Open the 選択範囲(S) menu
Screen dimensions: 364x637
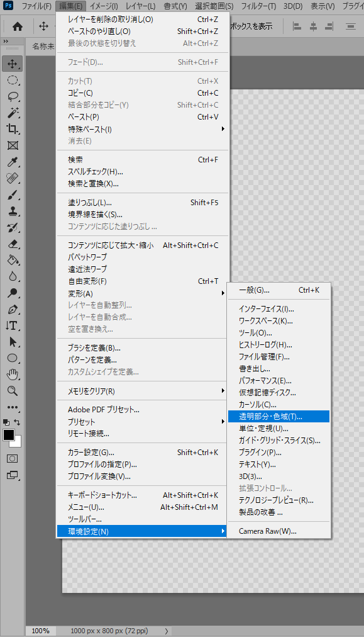coord(214,6)
